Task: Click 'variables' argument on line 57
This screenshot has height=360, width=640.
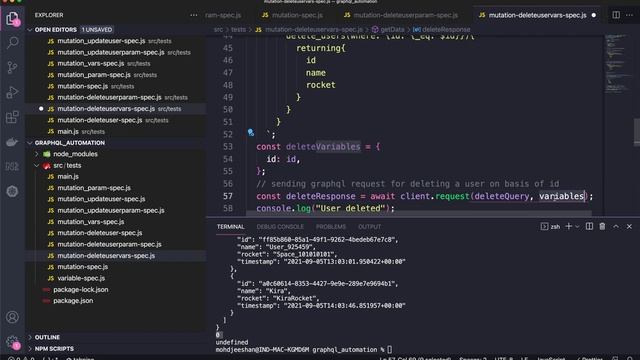Action: 562,196
